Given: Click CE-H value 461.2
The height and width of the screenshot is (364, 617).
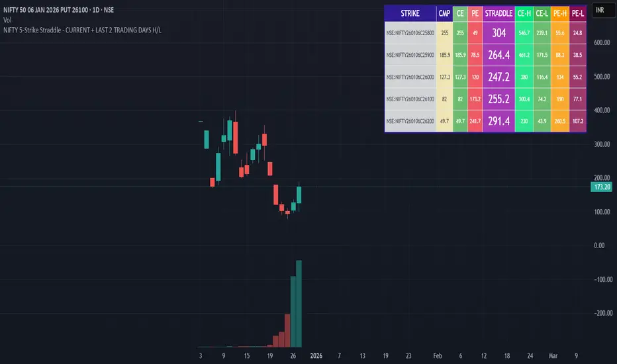Looking at the screenshot, I should [x=524, y=55].
